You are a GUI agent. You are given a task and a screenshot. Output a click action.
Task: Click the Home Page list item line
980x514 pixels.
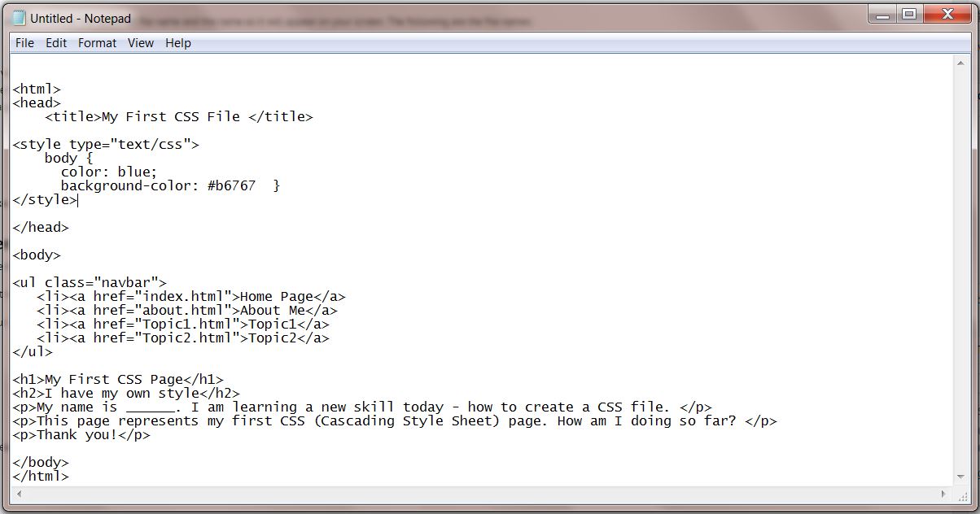pyautogui.click(x=191, y=297)
